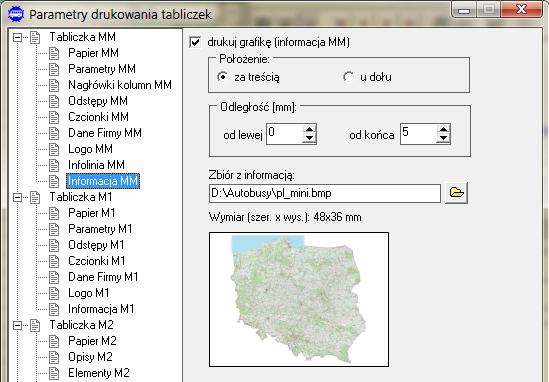Open Papier M2 settings

click(92, 341)
